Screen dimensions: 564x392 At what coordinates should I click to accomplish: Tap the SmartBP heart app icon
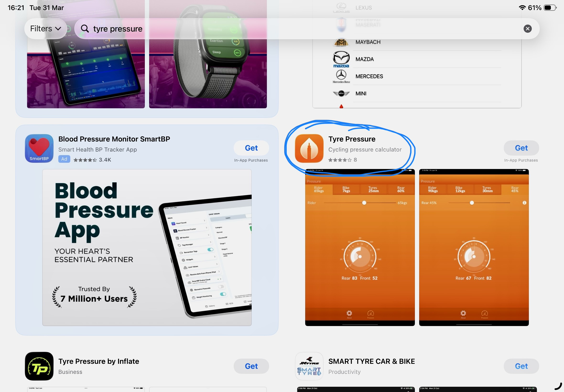pyautogui.click(x=39, y=148)
